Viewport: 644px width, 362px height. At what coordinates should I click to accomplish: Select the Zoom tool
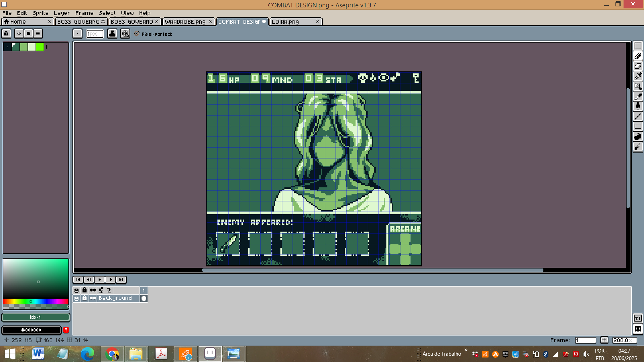pyautogui.click(x=638, y=86)
